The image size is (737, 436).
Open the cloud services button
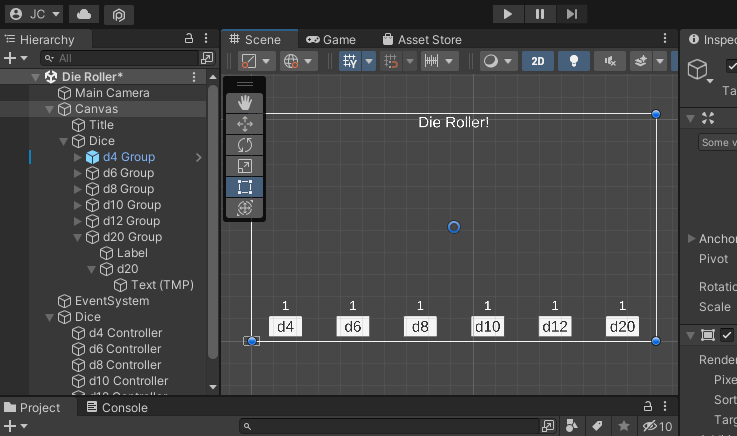[83, 14]
